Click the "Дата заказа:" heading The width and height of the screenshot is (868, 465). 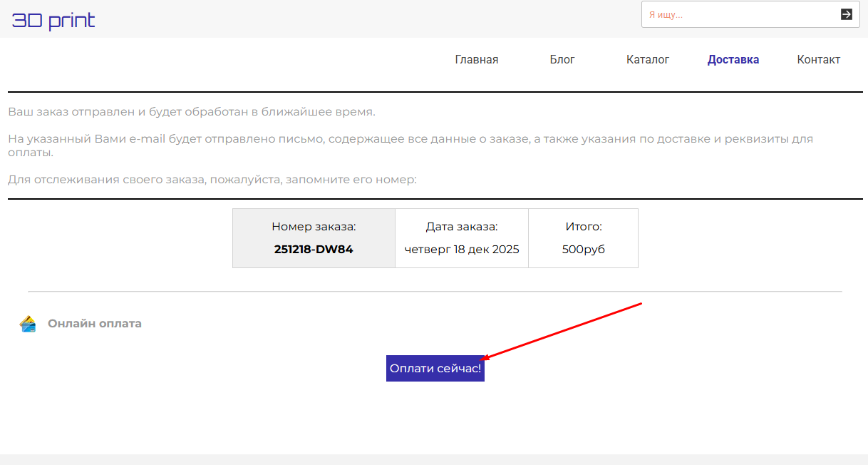pyautogui.click(x=461, y=227)
